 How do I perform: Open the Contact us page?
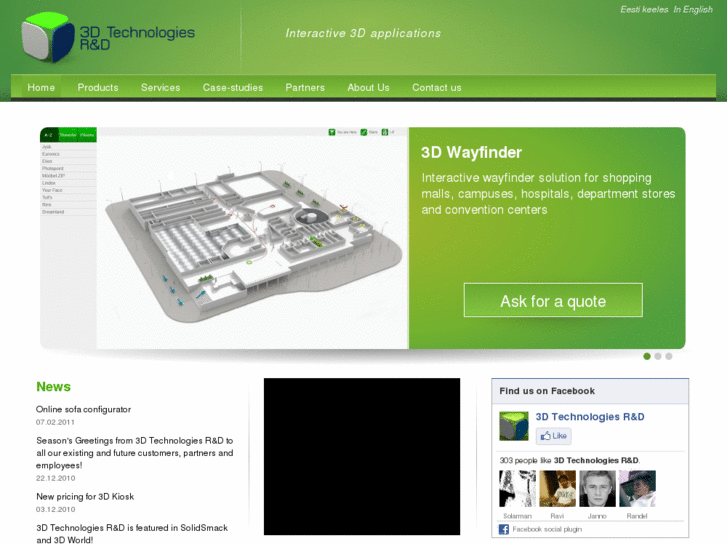point(437,88)
